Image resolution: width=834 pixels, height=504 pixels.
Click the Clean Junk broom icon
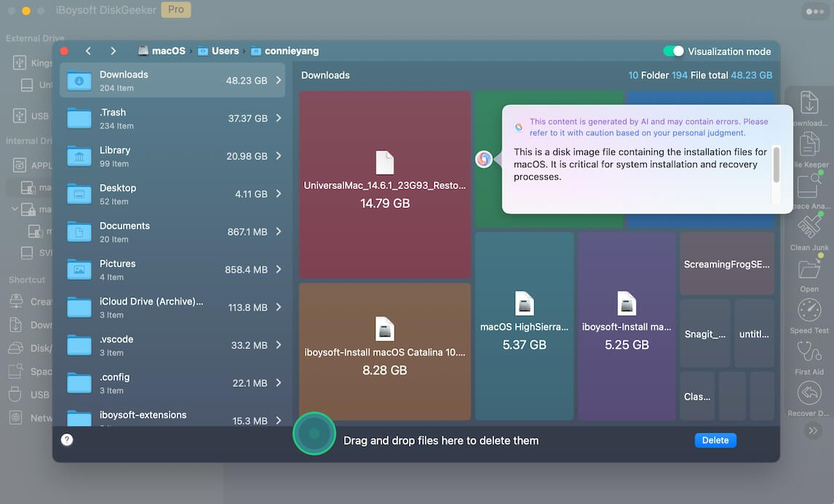[809, 228]
